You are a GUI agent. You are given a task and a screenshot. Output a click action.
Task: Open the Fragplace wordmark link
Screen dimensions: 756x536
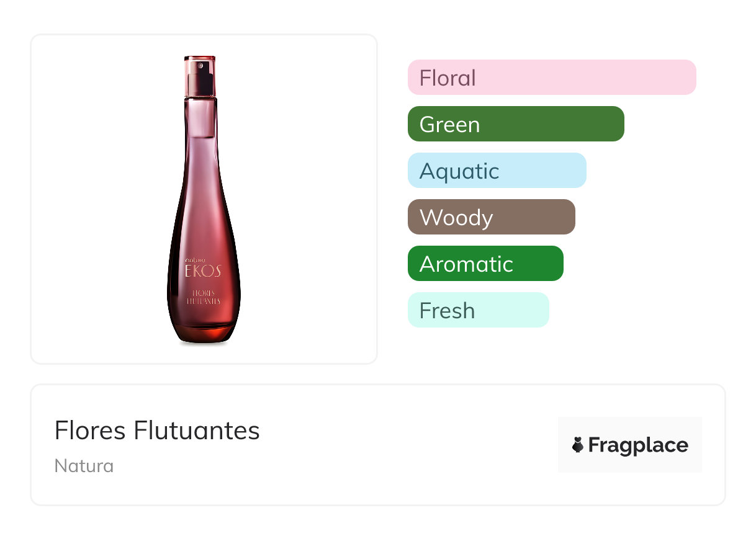(x=638, y=445)
